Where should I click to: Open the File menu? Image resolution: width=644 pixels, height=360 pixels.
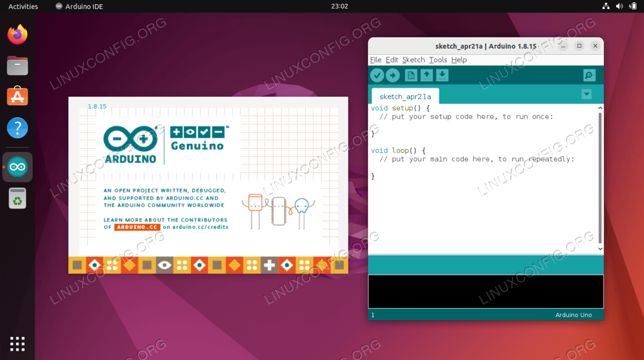[x=376, y=60]
